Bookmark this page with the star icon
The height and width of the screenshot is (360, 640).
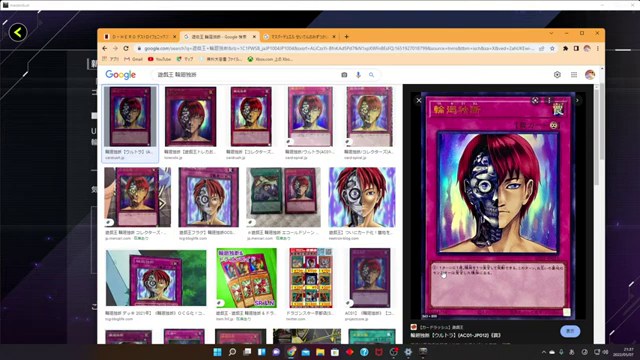(x=552, y=48)
